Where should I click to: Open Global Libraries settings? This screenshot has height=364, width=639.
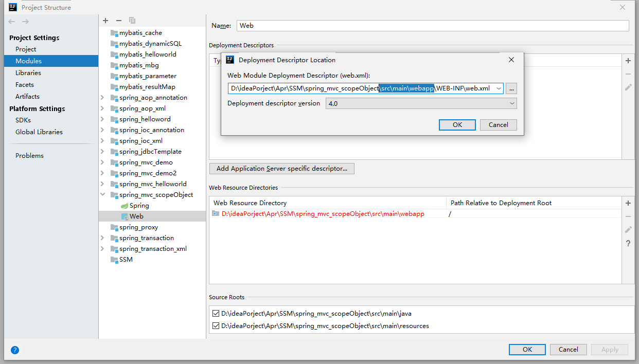click(x=39, y=132)
